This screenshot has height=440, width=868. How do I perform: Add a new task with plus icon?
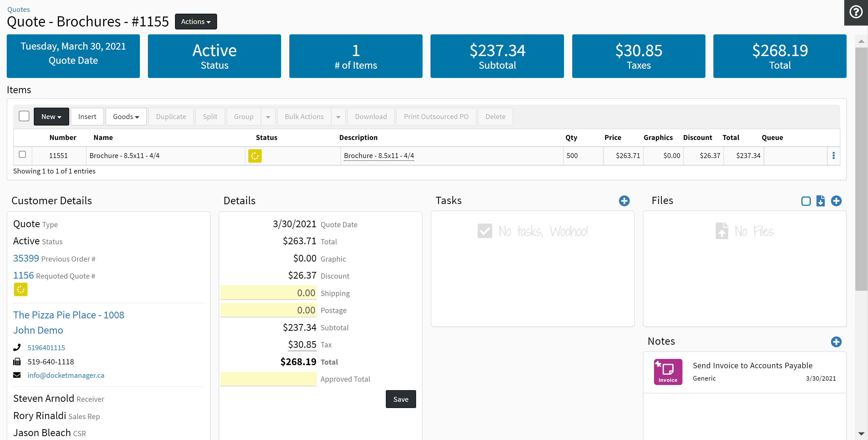coord(624,201)
